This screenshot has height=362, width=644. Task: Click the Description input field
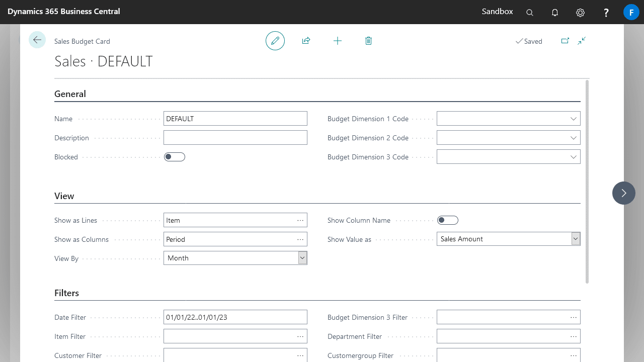pos(235,138)
